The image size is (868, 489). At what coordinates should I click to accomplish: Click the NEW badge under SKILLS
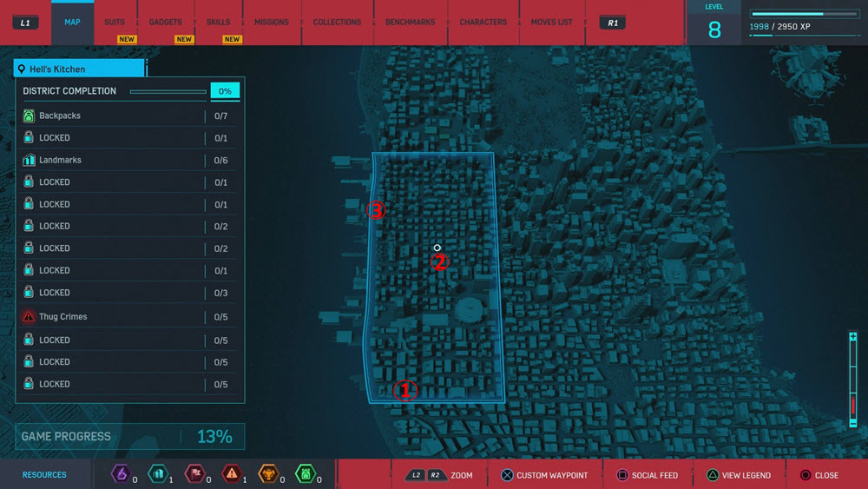coord(232,39)
